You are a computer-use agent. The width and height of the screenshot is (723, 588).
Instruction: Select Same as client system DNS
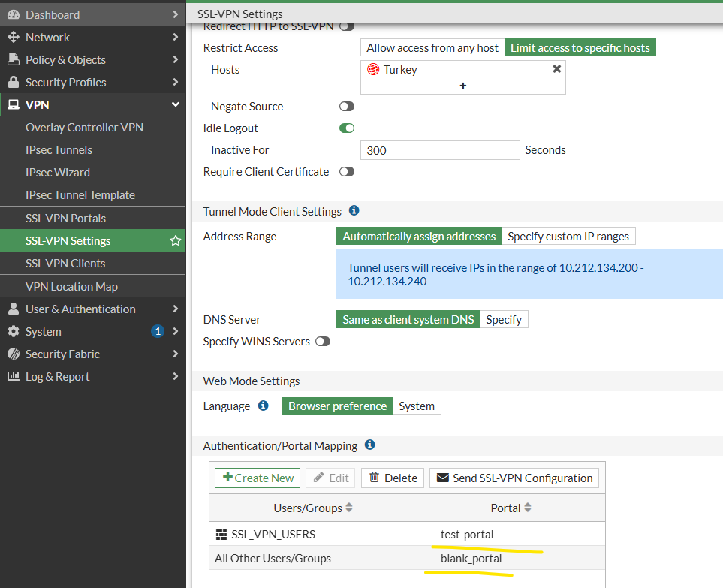click(x=408, y=320)
